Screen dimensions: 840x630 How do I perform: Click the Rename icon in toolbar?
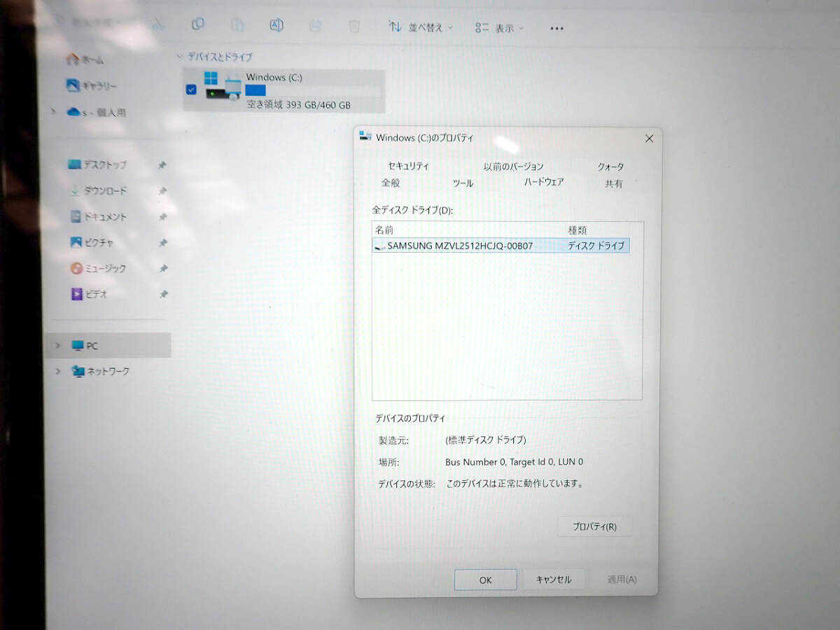[x=276, y=25]
